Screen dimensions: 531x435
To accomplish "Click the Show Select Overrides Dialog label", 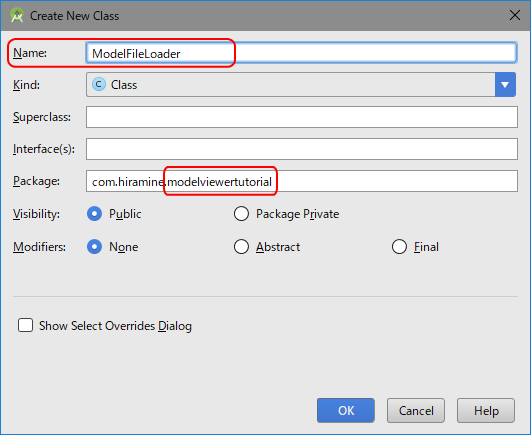I will point(115,326).
